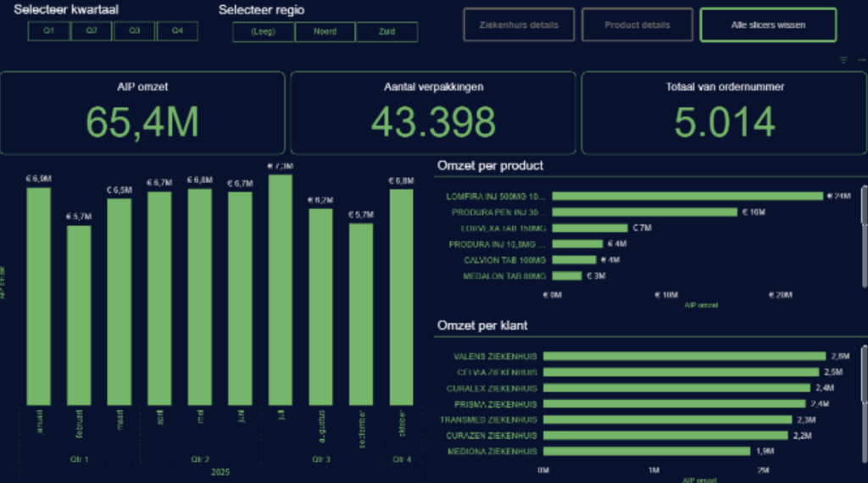Toggle the Q2 quarter slicer
This screenshot has height=483, width=868.
pyautogui.click(x=92, y=31)
